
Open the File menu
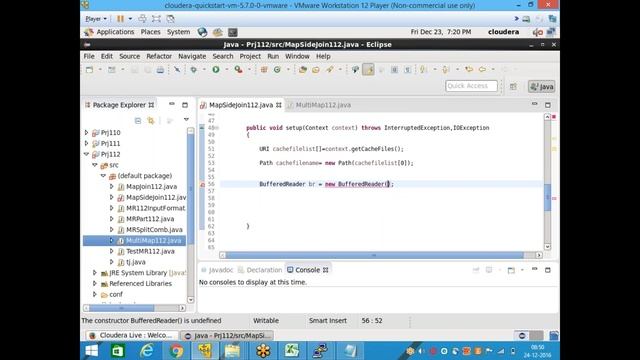click(x=89, y=56)
